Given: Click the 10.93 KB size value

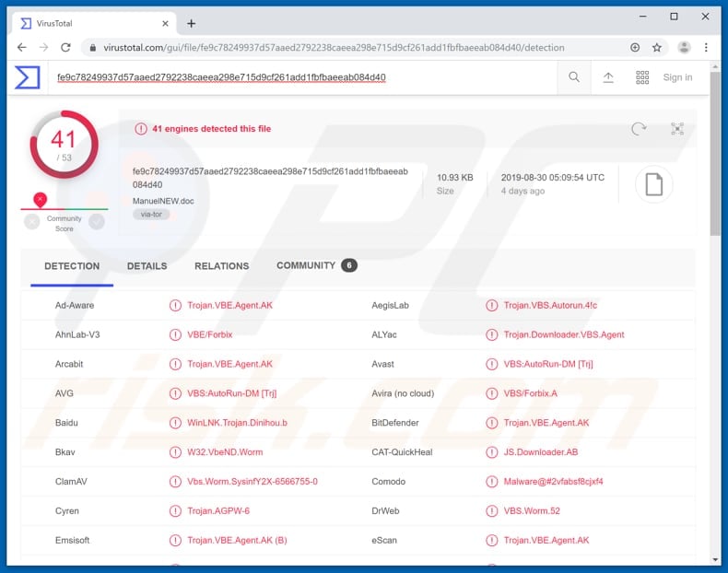Looking at the screenshot, I should pyautogui.click(x=454, y=177).
